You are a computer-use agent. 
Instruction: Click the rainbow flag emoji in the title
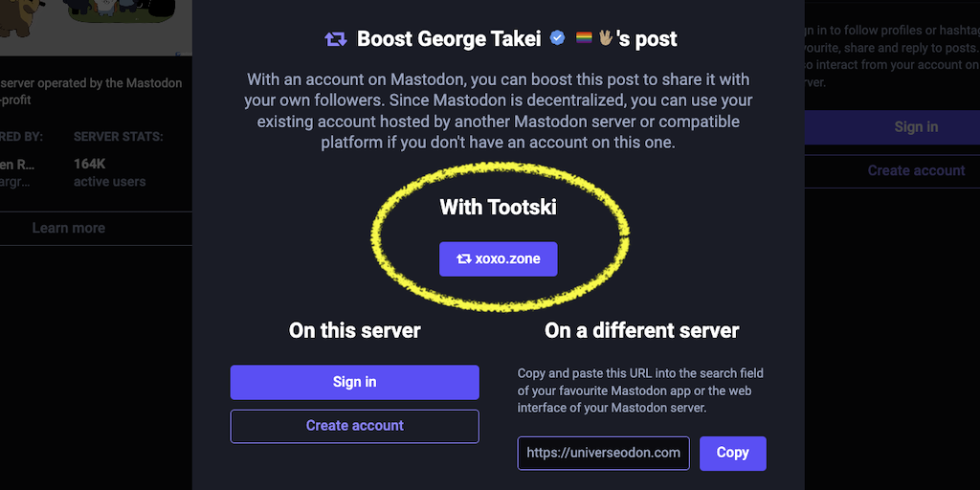[x=584, y=38]
